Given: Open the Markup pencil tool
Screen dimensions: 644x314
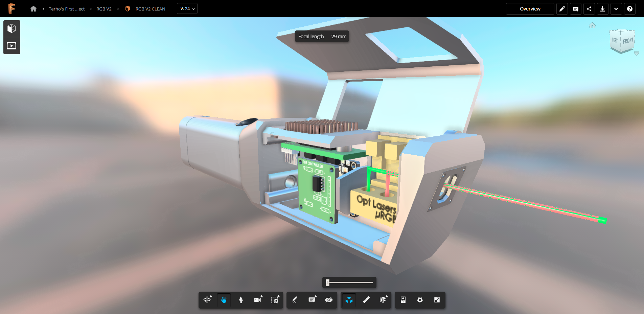Looking at the screenshot, I should tap(295, 300).
